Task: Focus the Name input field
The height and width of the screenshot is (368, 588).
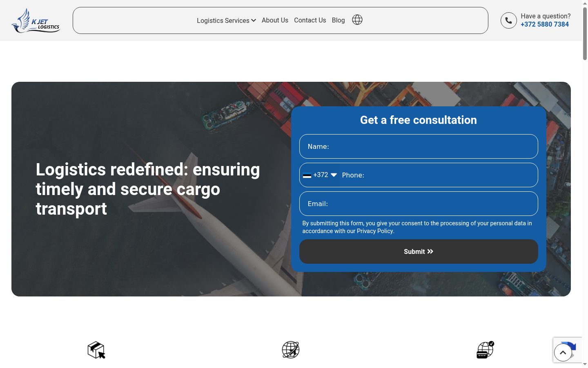Action: pyautogui.click(x=419, y=146)
